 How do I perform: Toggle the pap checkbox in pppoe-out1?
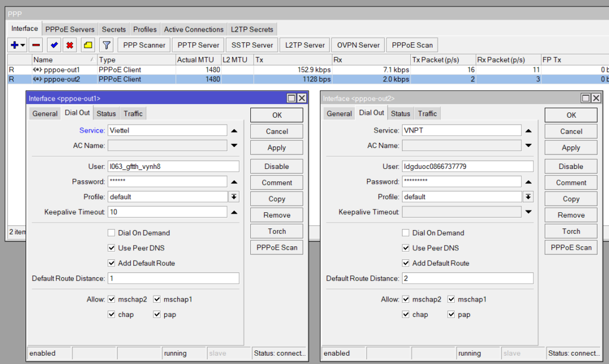(x=157, y=315)
